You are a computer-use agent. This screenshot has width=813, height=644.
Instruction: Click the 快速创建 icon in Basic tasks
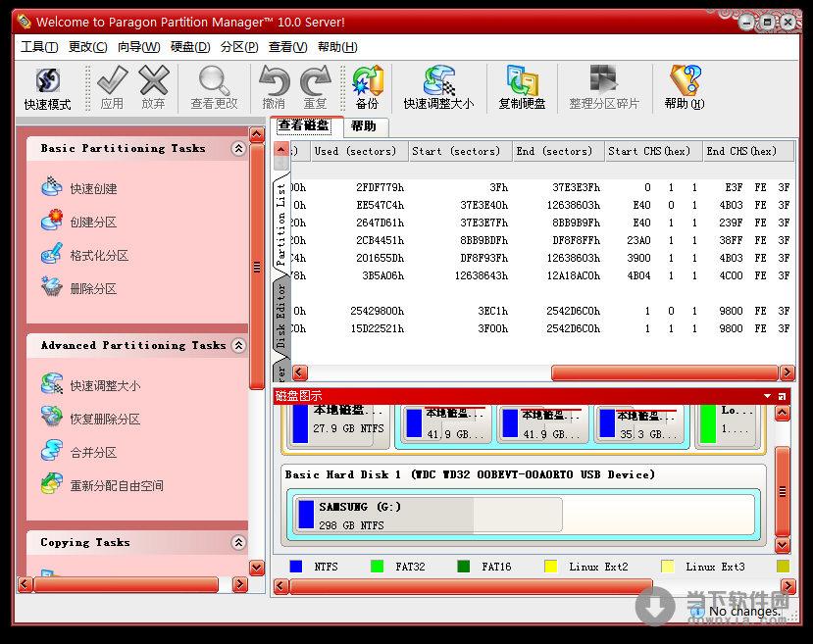[51, 187]
